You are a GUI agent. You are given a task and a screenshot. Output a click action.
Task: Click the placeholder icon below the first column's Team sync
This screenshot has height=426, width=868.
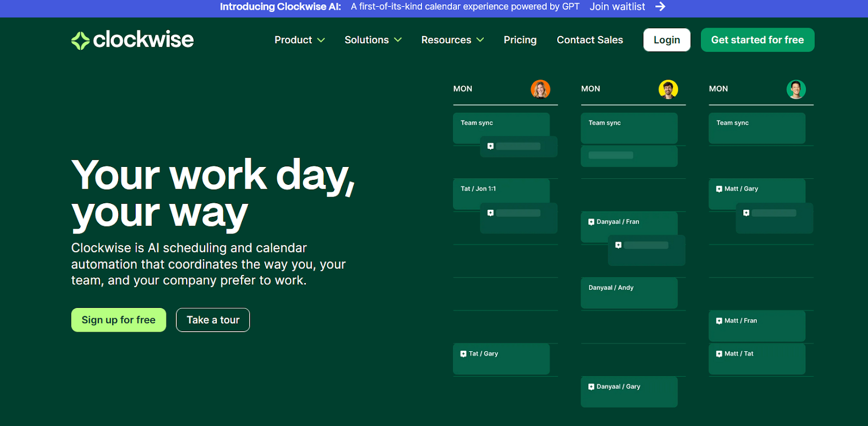pyautogui.click(x=490, y=146)
